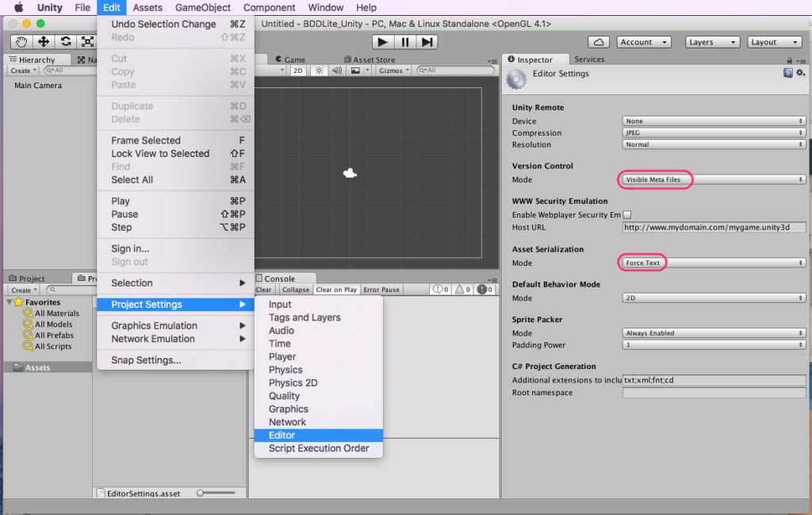Choose Select All in Edit menu
The height and width of the screenshot is (515, 812).
175,180
